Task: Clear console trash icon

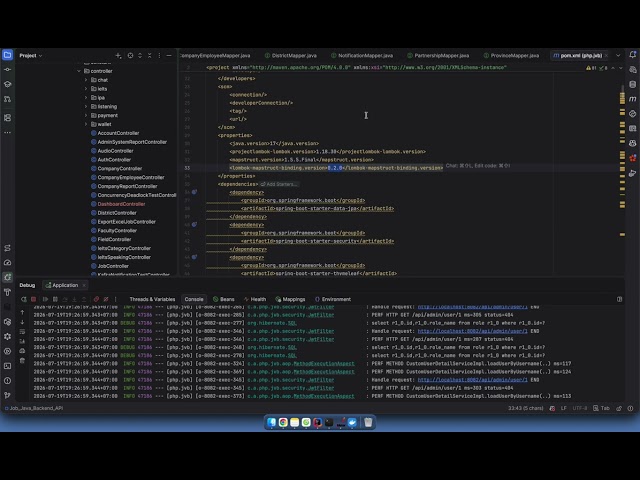Action: [22, 360]
